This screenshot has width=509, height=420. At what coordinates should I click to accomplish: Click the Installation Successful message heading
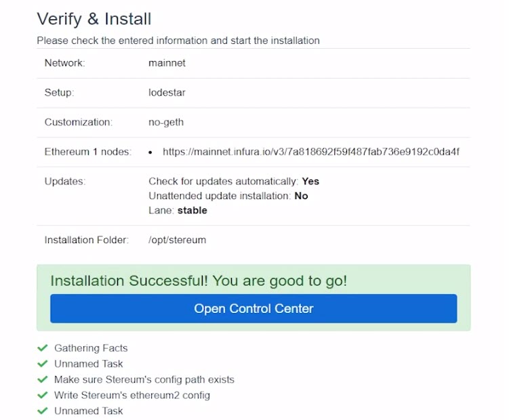pyautogui.click(x=199, y=280)
